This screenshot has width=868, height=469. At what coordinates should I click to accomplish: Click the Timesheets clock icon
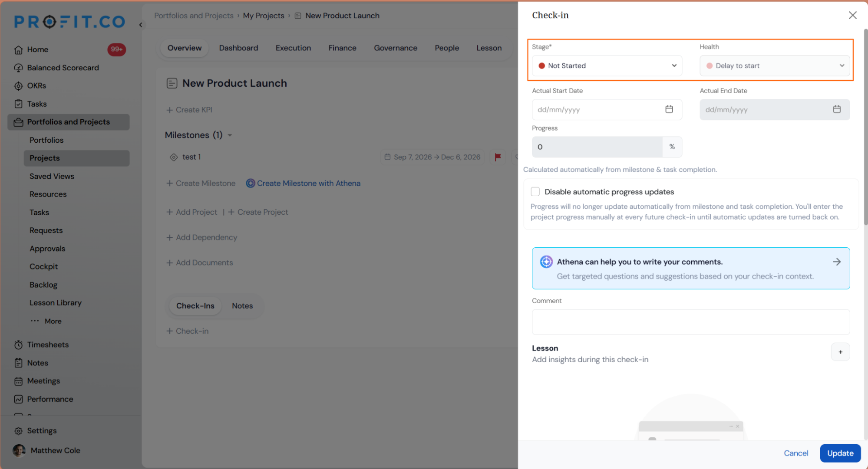(x=18, y=345)
